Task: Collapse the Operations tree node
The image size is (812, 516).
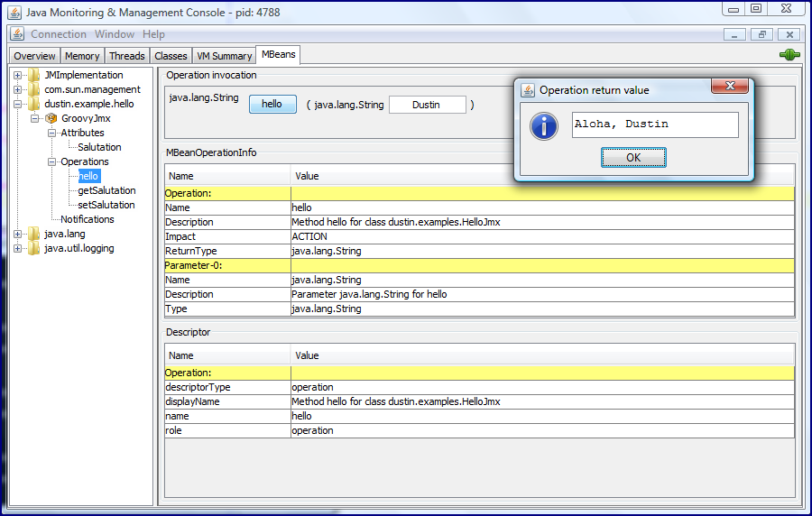Action: coord(51,162)
